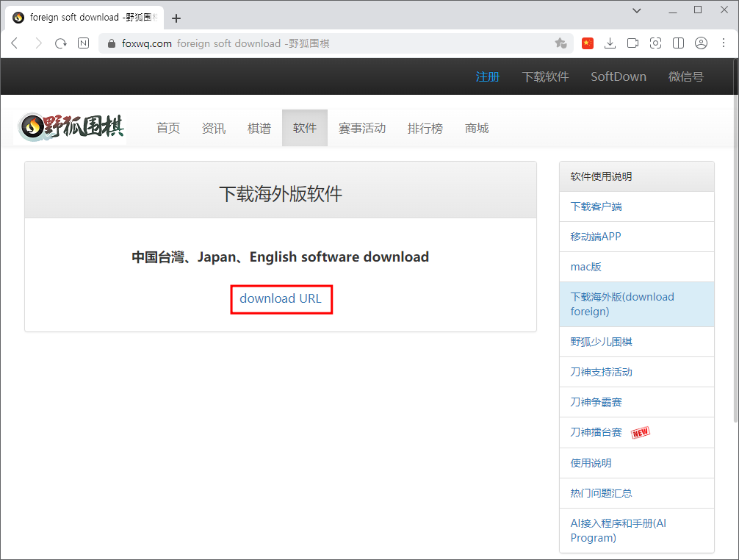
Task: Open the 赛事活动 navigation menu item
Action: tap(362, 128)
